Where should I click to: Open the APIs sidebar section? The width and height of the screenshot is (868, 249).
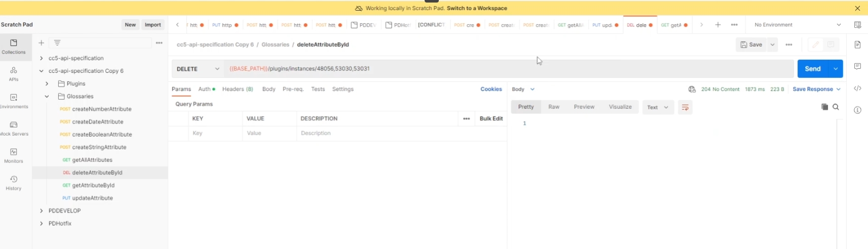pos(14,74)
